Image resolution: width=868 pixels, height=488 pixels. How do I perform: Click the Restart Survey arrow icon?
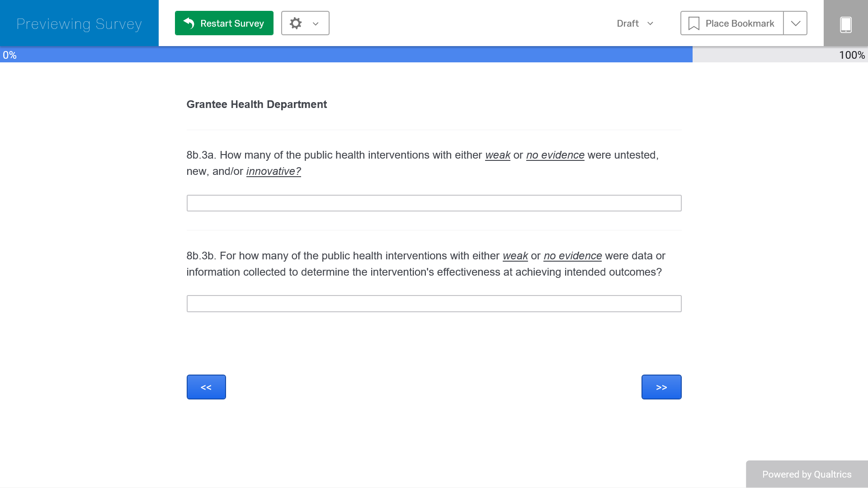(x=189, y=23)
